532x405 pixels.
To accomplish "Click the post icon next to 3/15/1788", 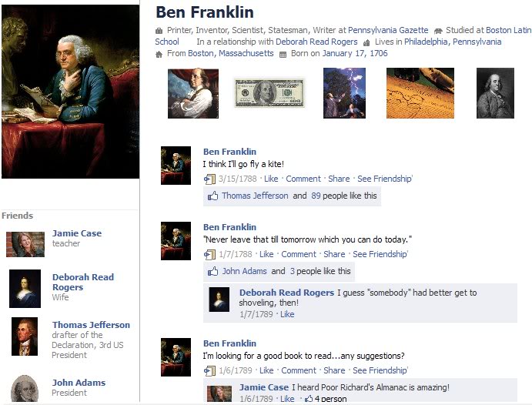I will point(209,179).
